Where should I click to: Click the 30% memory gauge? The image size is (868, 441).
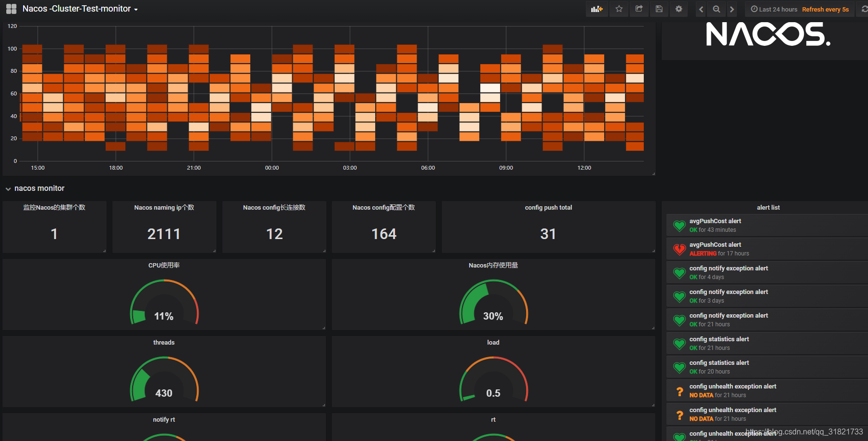[x=493, y=302]
